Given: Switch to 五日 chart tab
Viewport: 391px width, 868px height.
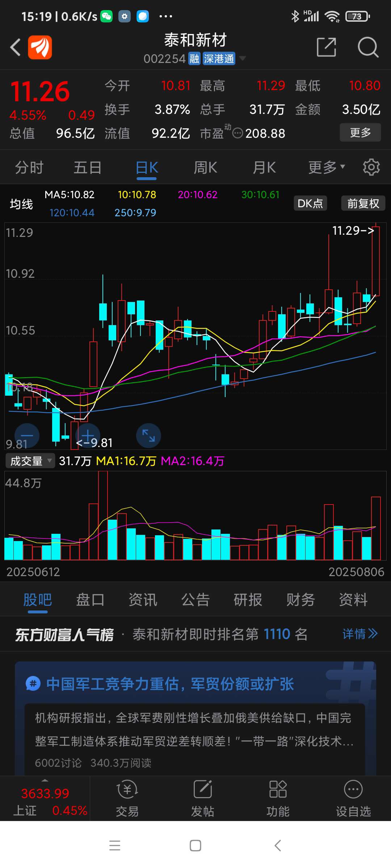Looking at the screenshot, I should pyautogui.click(x=88, y=167).
